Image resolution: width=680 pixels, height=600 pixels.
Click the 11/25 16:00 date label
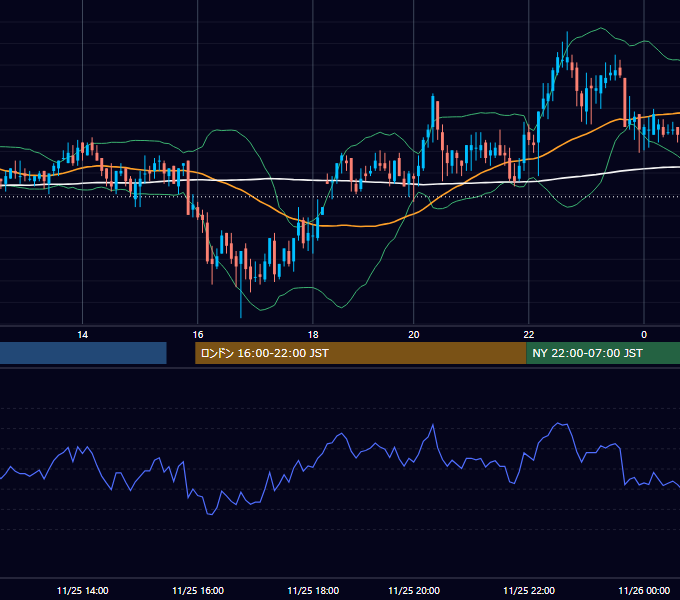click(x=198, y=590)
